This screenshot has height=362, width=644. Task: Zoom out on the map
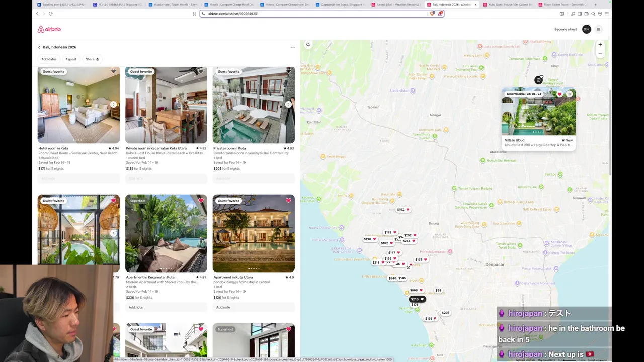600,54
